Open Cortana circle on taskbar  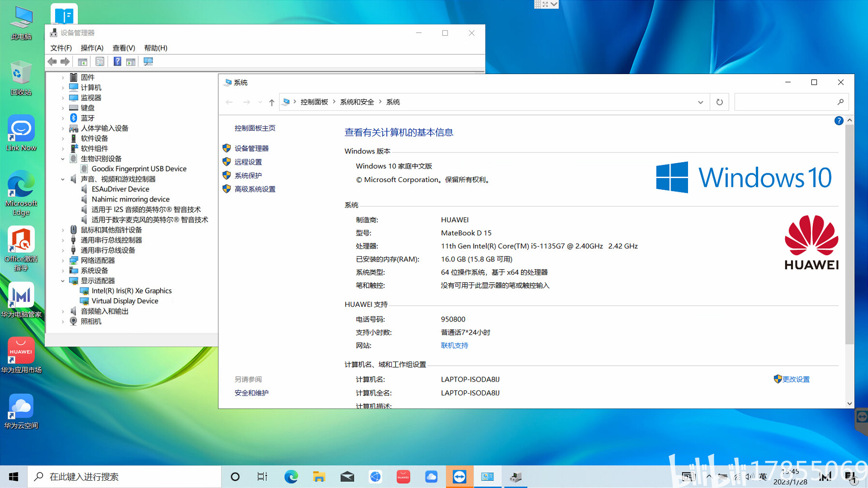pos(235,477)
